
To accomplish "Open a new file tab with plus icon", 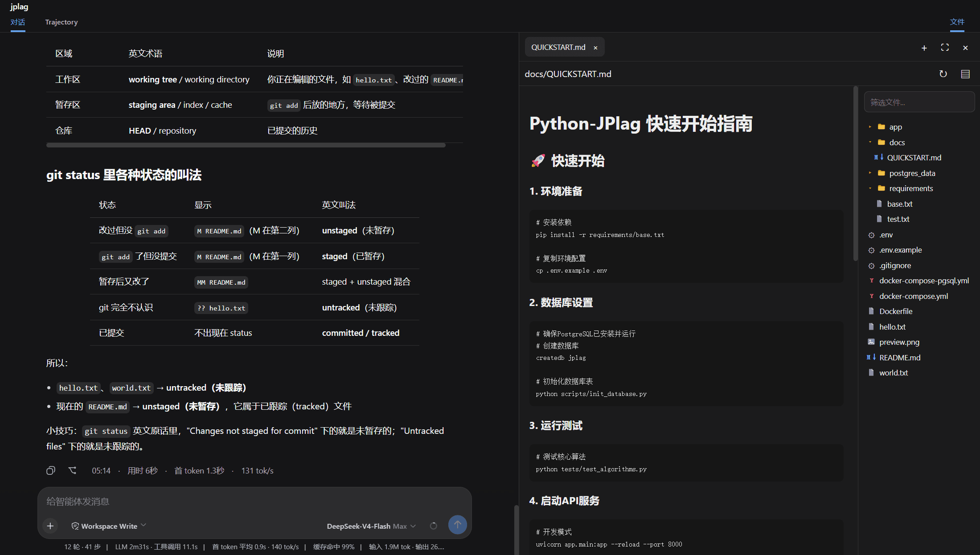I will (924, 48).
